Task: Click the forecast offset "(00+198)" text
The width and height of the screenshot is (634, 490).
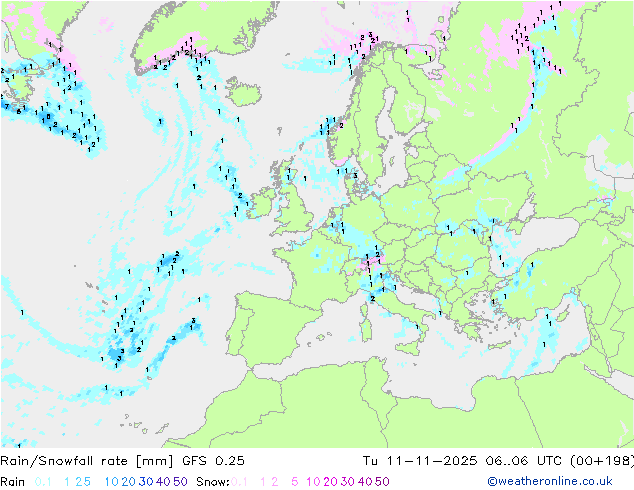Action: pyautogui.click(x=601, y=461)
